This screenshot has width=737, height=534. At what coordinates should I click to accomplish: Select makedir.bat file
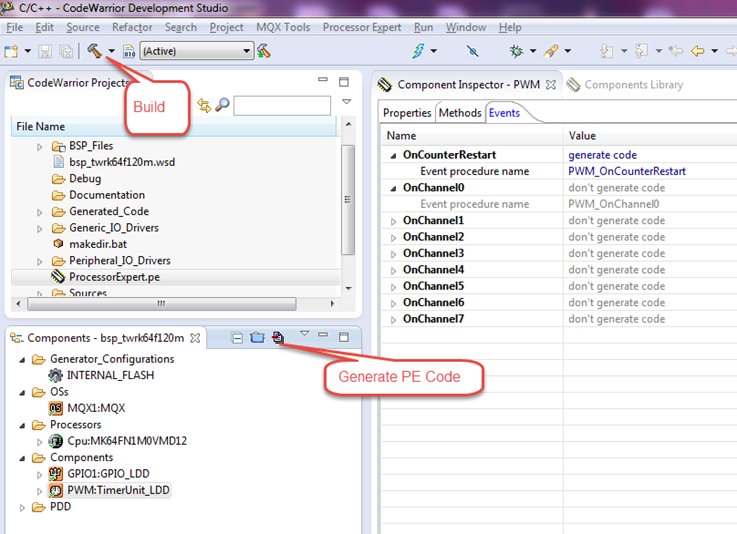pos(98,244)
